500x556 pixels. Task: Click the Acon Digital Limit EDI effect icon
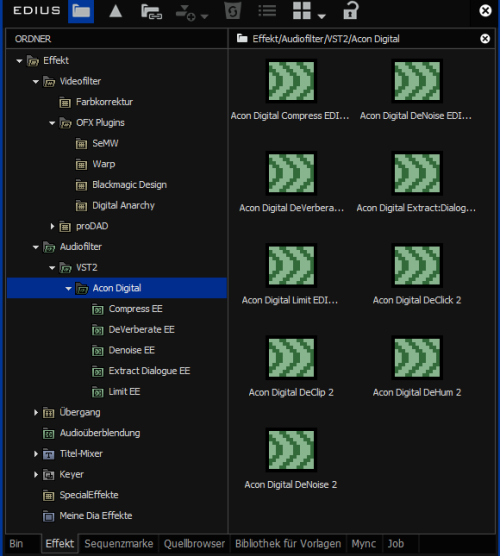pyautogui.click(x=291, y=266)
